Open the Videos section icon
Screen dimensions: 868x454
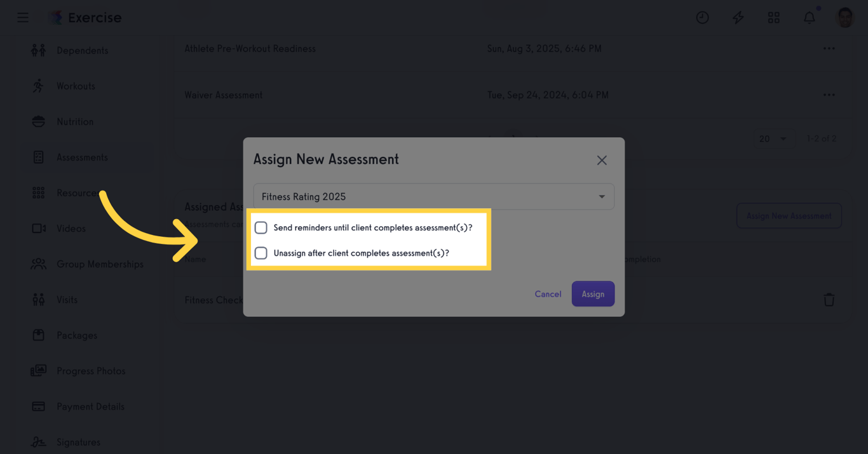point(38,228)
